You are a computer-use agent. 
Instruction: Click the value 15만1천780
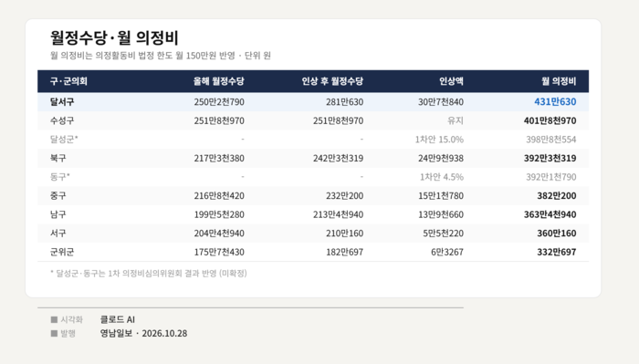point(441,195)
